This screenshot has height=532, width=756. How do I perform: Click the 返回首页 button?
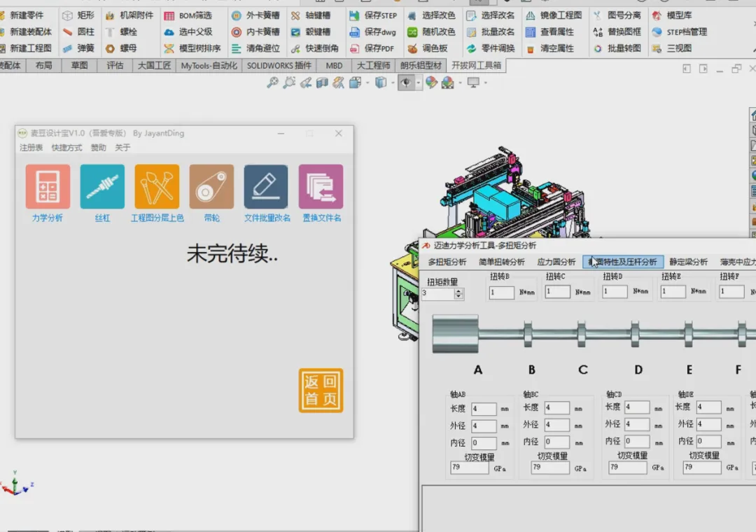(x=321, y=390)
